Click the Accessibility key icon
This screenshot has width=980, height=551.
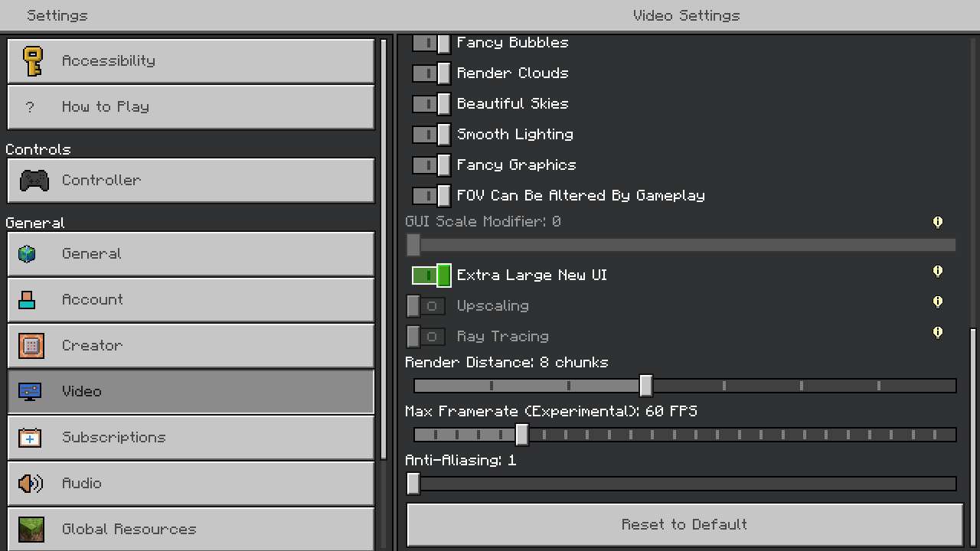click(x=32, y=61)
